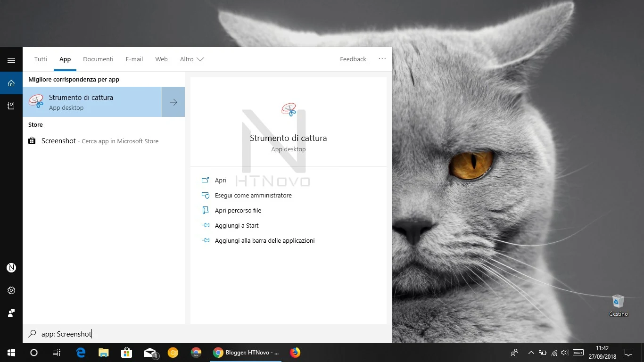644x362 pixels.
Task: Open the clock showing 11:42
Action: 602,353
